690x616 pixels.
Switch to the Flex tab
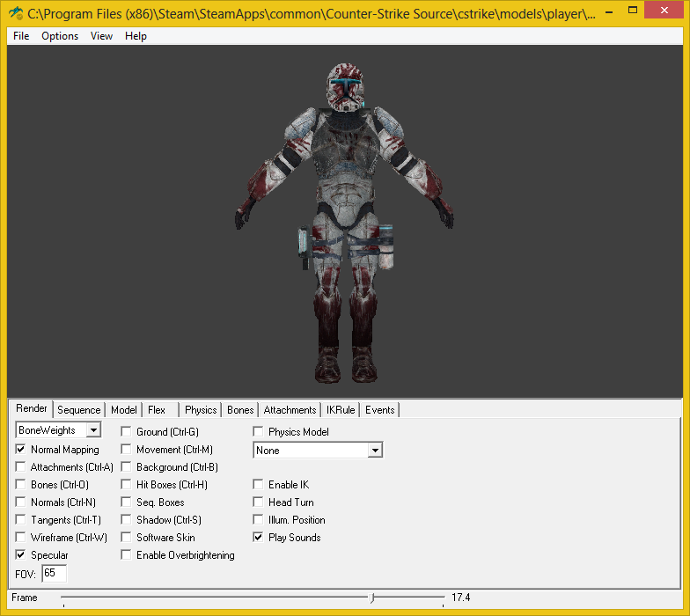[x=157, y=410]
